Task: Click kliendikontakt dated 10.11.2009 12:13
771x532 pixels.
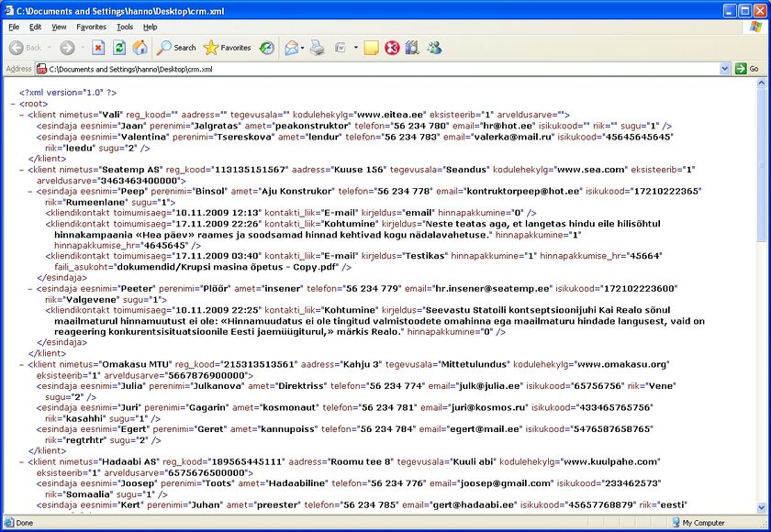Action: pyautogui.click(x=291, y=213)
